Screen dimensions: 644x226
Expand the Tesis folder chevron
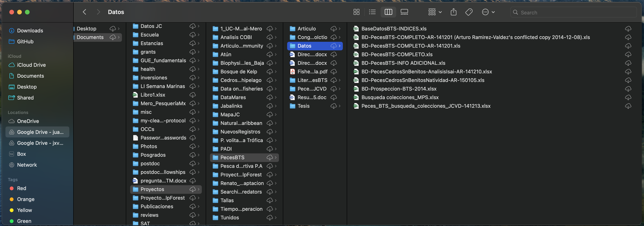tap(340, 106)
